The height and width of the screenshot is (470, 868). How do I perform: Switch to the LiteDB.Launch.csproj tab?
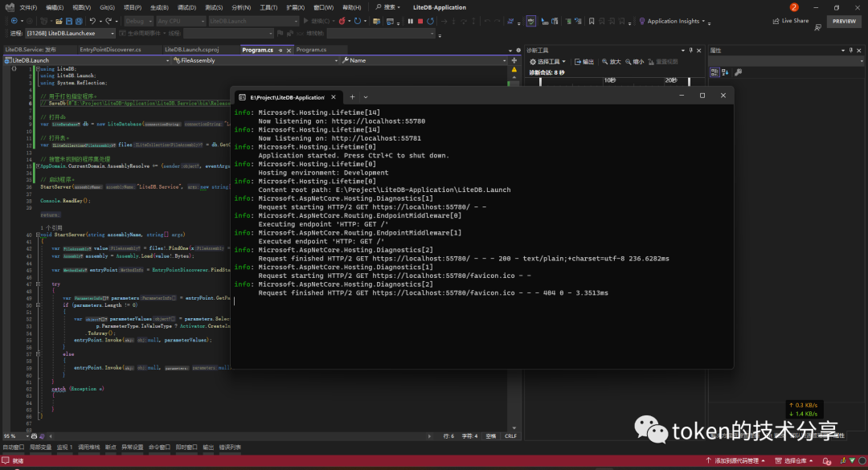click(x=191, y=50)
